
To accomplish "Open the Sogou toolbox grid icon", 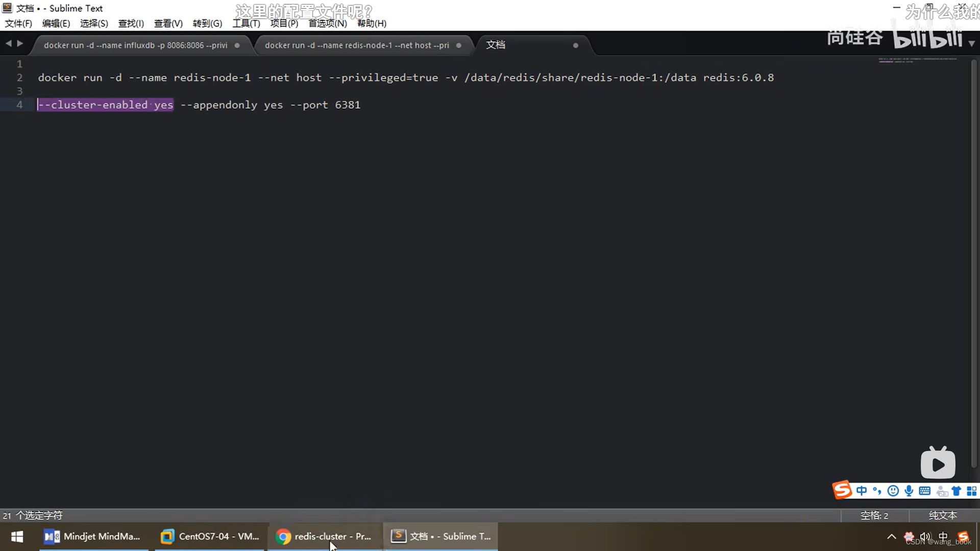I will (972, 491).
